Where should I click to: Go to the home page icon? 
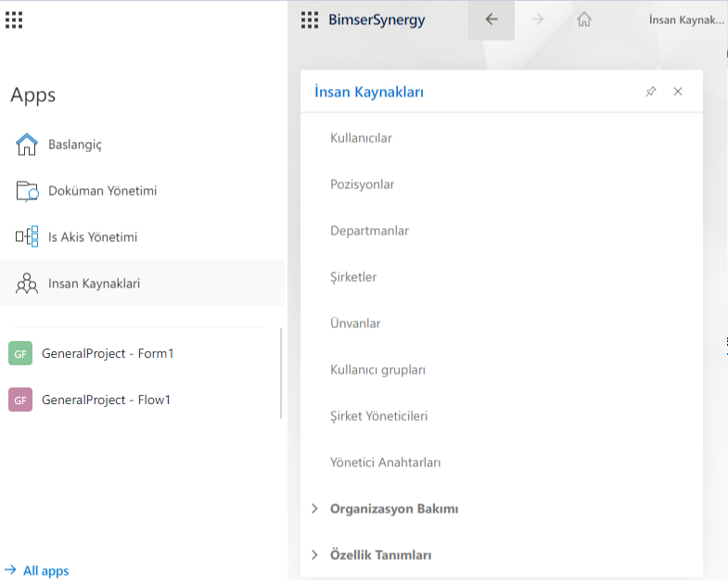tap(584, 19)
